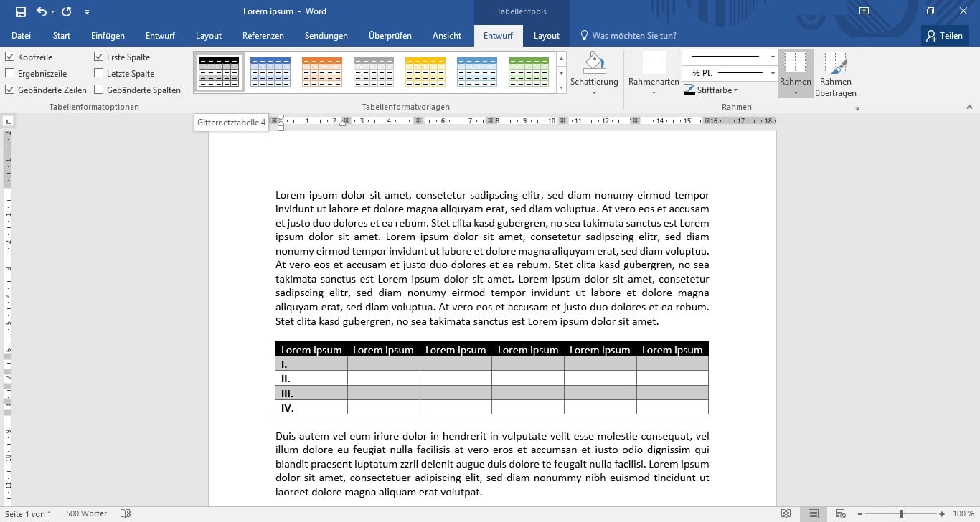Select the green table style thumbnail
This screenshot has height=522, width=980.
[529, 72]
